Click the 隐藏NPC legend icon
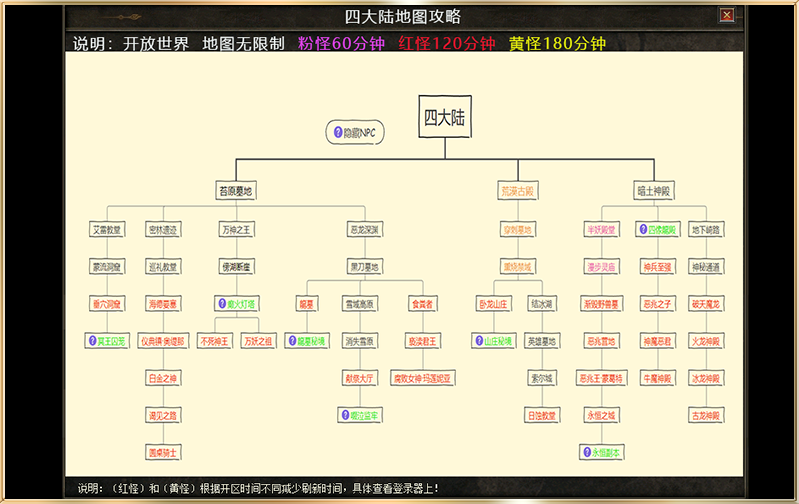 click(x=337, y=132)
